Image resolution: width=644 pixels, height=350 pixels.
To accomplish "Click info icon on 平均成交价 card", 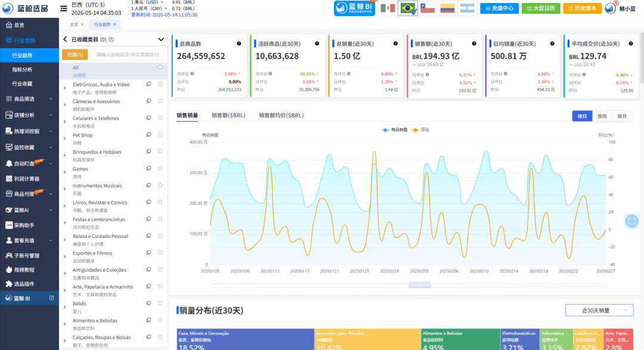I will pyautogui.click(x=631, y=44).
